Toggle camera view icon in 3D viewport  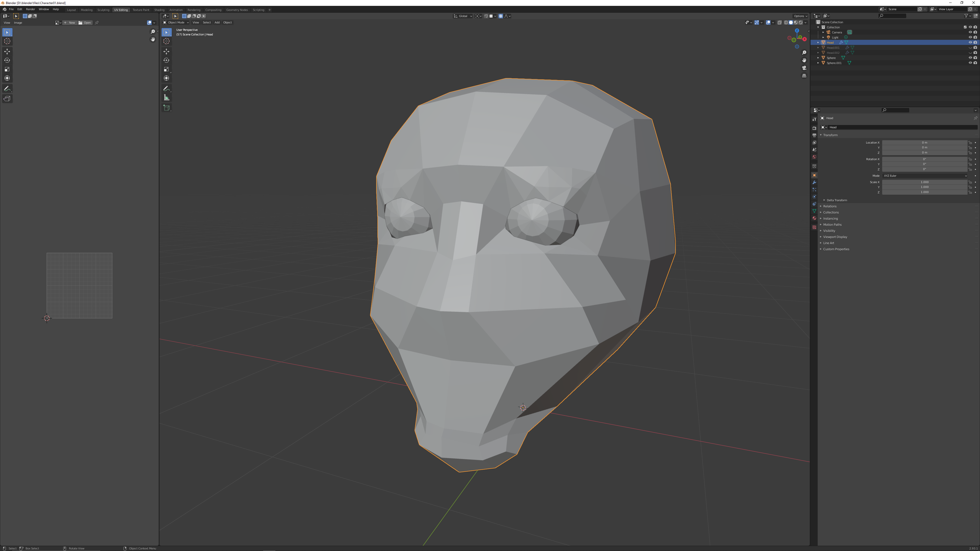804,68
